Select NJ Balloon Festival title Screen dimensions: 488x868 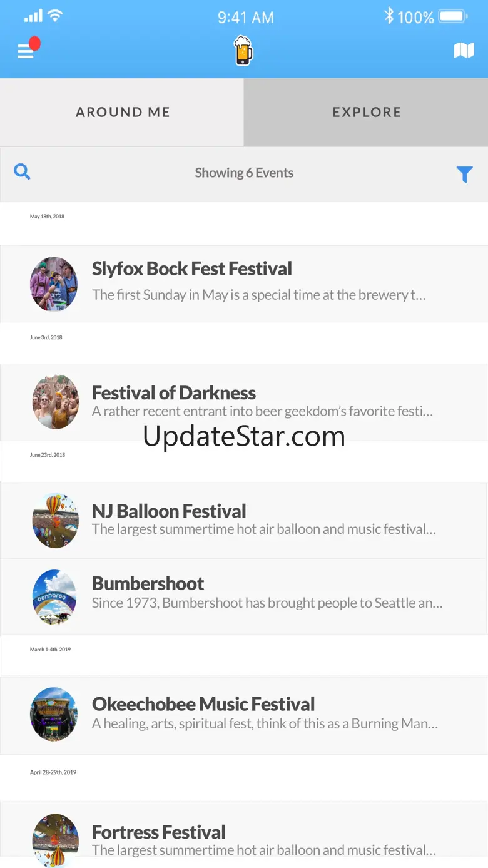click(169, 511)
